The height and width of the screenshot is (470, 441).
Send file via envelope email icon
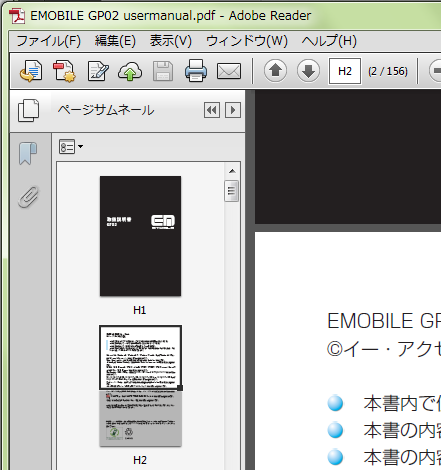(x=229, y=71)
